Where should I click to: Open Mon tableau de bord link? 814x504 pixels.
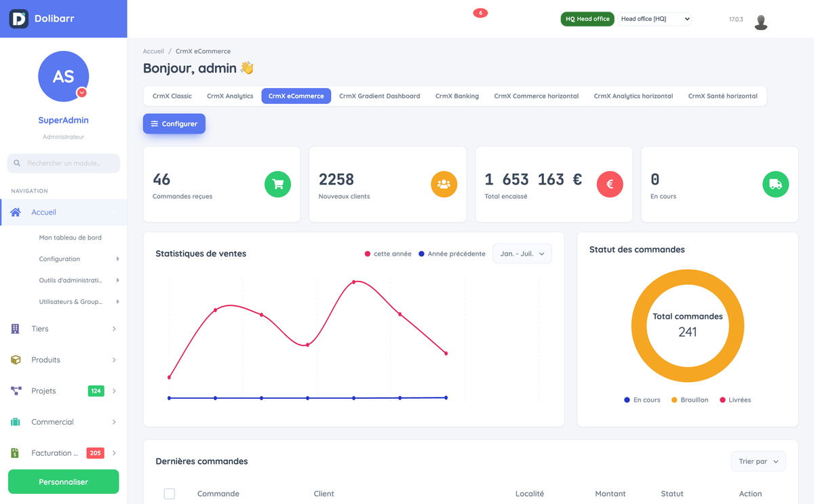pos(71,238)
